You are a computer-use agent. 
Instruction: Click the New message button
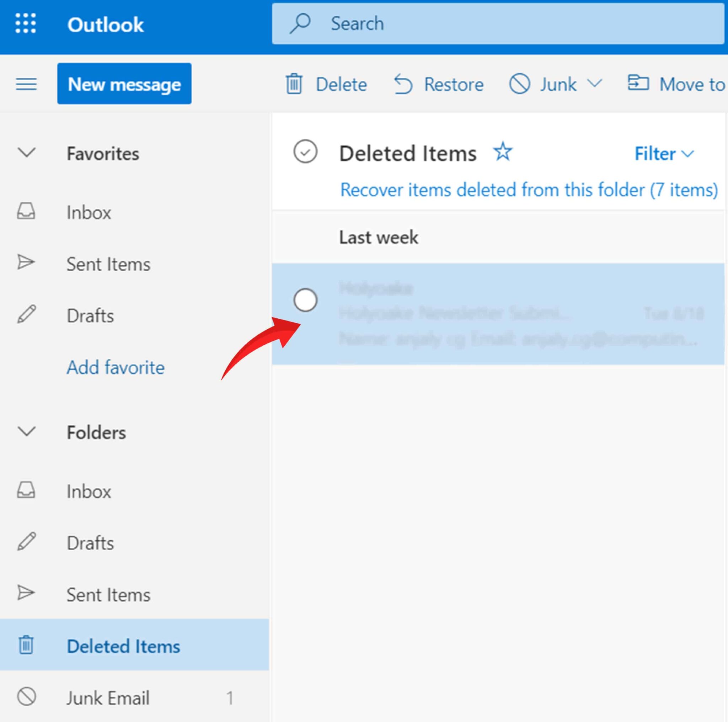click(124, 84)
